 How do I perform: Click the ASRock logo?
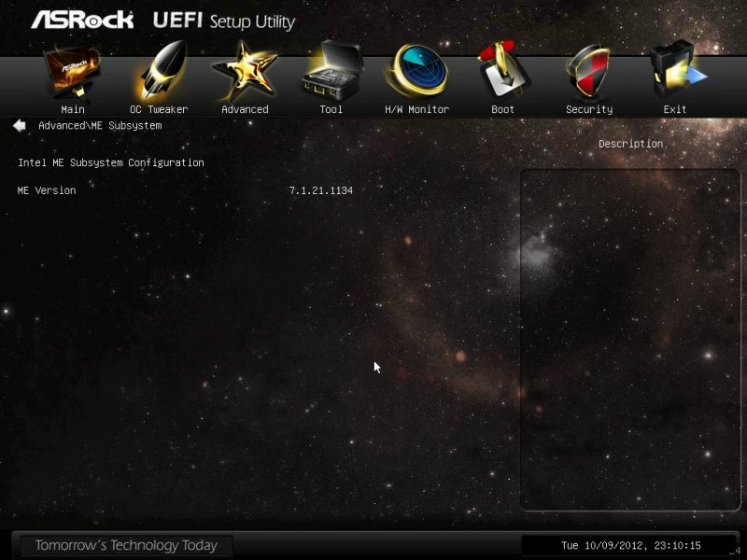pyautogui.click(x=82, y=20)
